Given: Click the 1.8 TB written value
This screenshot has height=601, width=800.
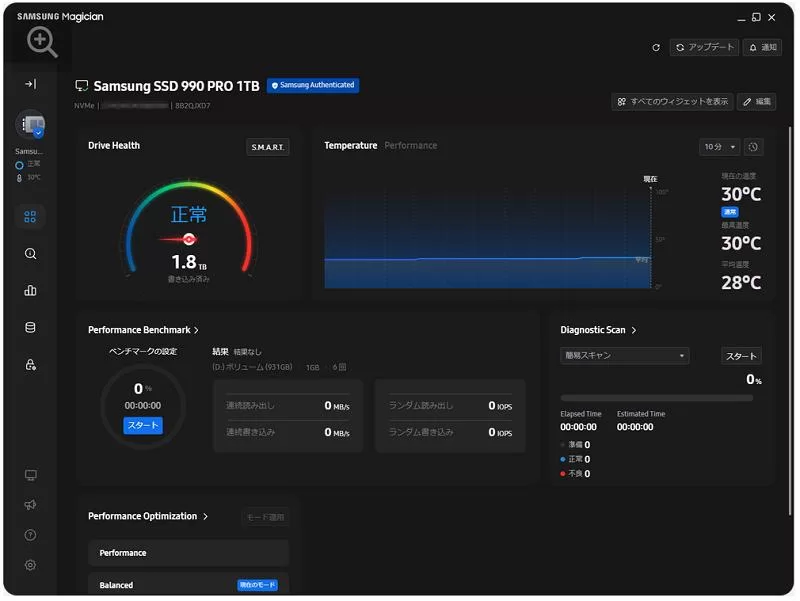Looking at the screenshot, I should 189,262.
